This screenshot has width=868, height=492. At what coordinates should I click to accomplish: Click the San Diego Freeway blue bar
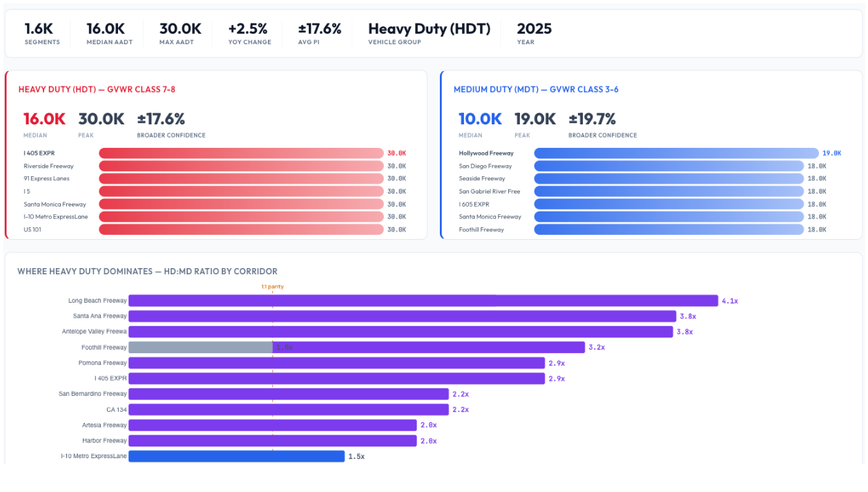coord(668,166)
